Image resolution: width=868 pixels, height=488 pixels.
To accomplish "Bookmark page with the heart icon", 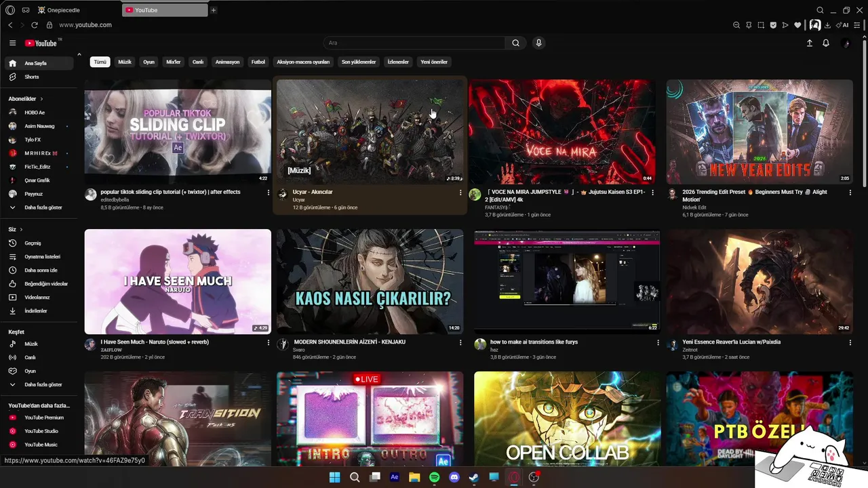I will 797,25.
